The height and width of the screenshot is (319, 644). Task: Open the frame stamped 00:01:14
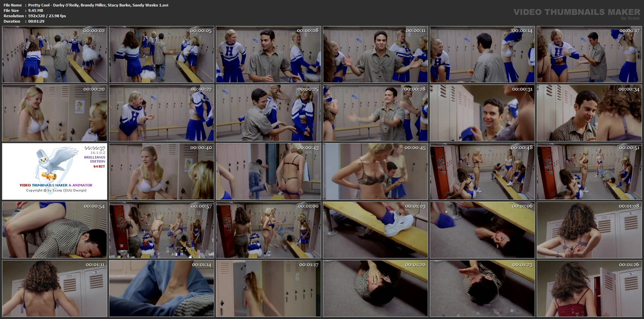(162, 288)
